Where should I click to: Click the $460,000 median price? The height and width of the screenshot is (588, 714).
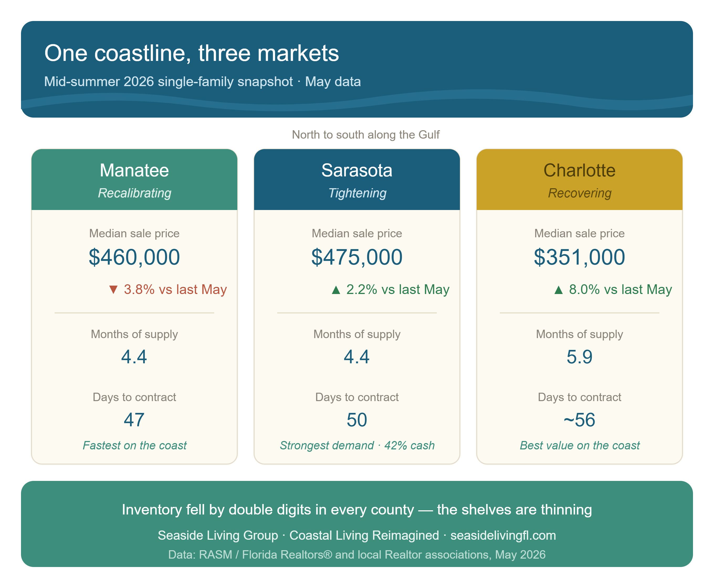(x=134, y=257)
